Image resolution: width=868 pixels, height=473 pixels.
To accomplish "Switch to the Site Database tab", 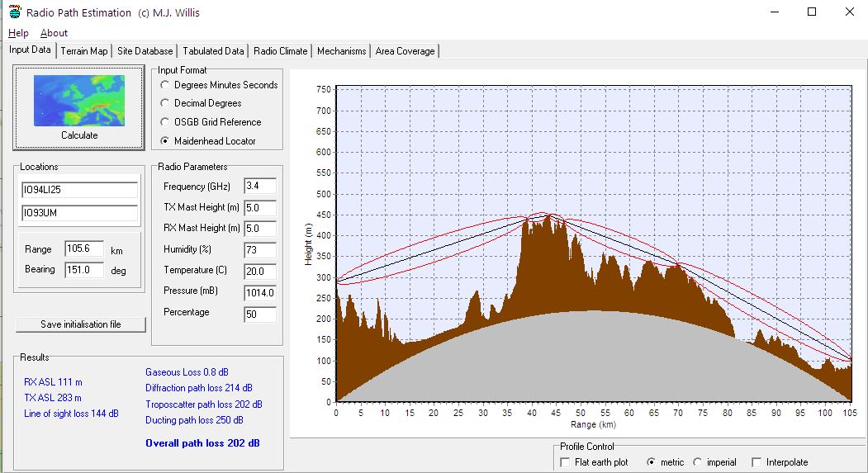I will click(145, 51).
